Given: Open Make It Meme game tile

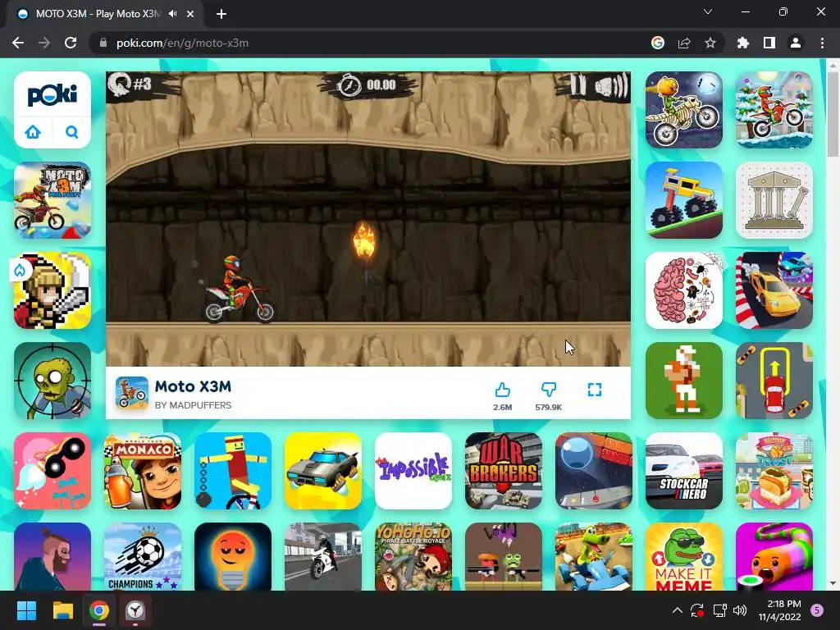Looking at the screenshot, I should click(x=684, y=557).
